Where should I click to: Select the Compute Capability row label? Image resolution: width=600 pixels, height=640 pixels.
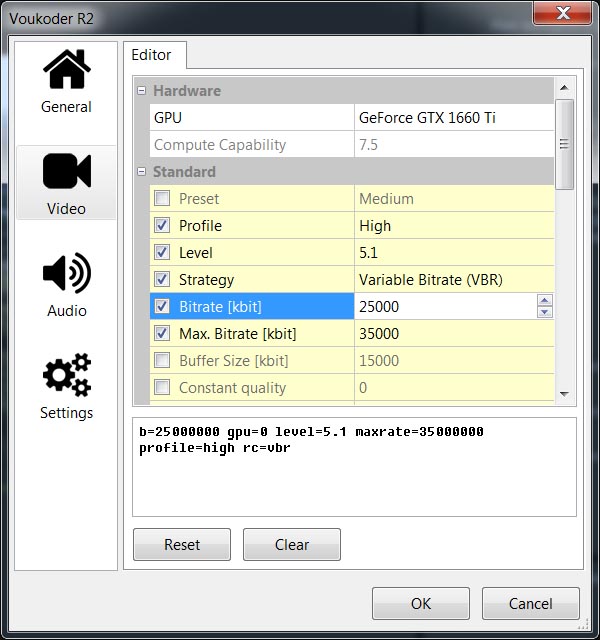click(x=220, y=145)
